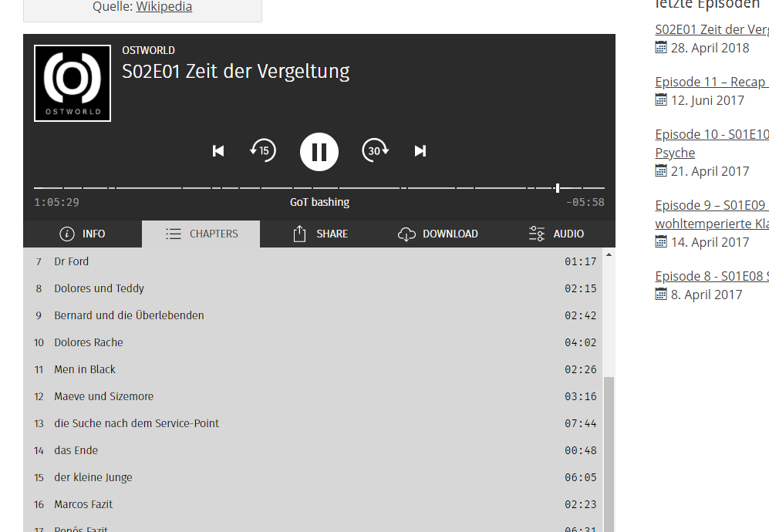The height and width of the screenshot is (532, 769).
Task: Click the playback progress bar handle
Action: click(558, 188)
